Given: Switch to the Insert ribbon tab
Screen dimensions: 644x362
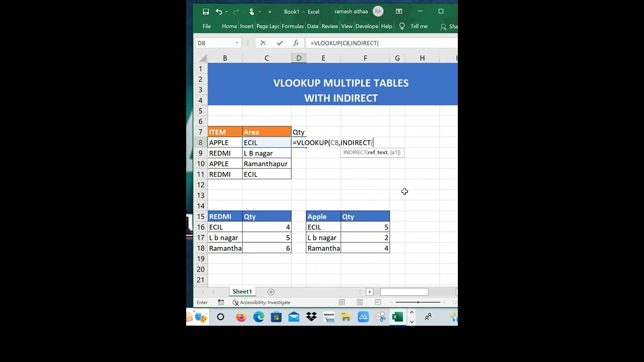Looking at the screenshot, I should click(x=247, y=26).
